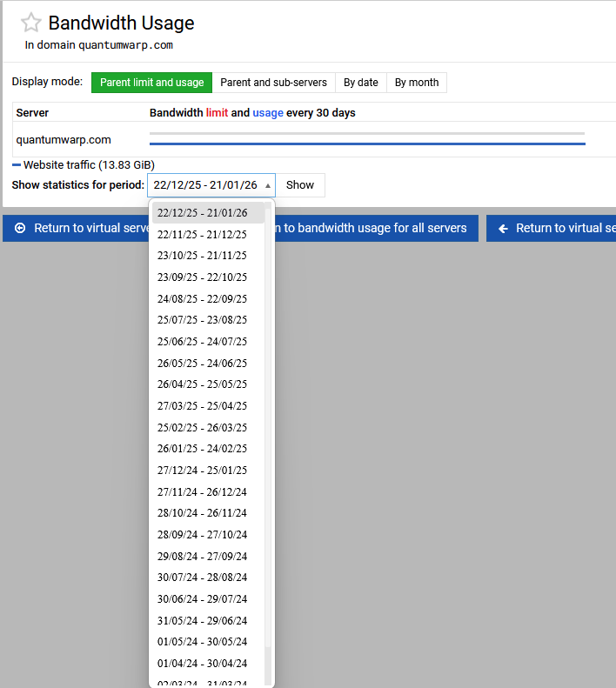Click the left arrow icon on rightmost Return button

(503, 229)
